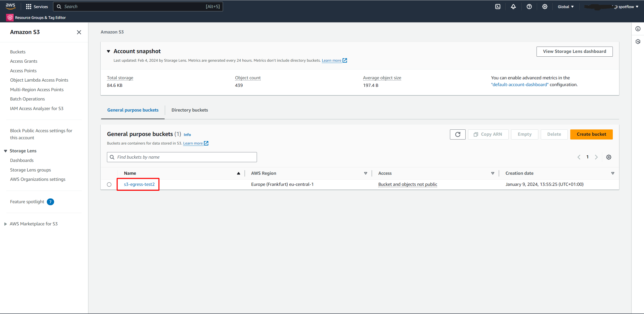The width and height of the screenshot is (644, 314).
Task: Open AWS Organizations settings
Action: tap(38, 179)
